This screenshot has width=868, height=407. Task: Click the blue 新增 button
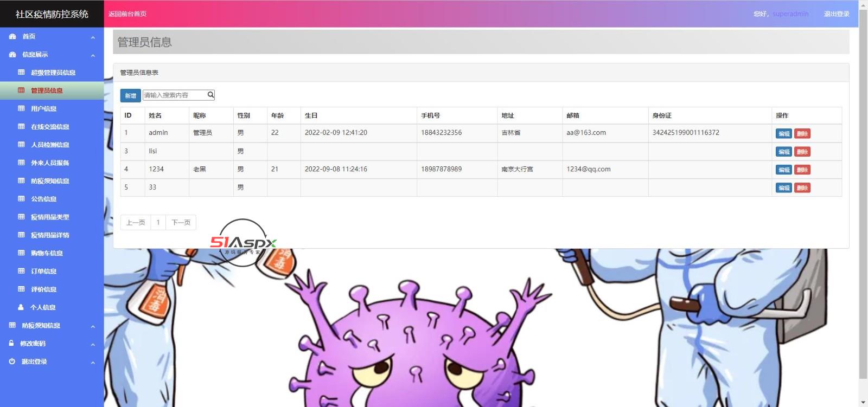(130, 95)
